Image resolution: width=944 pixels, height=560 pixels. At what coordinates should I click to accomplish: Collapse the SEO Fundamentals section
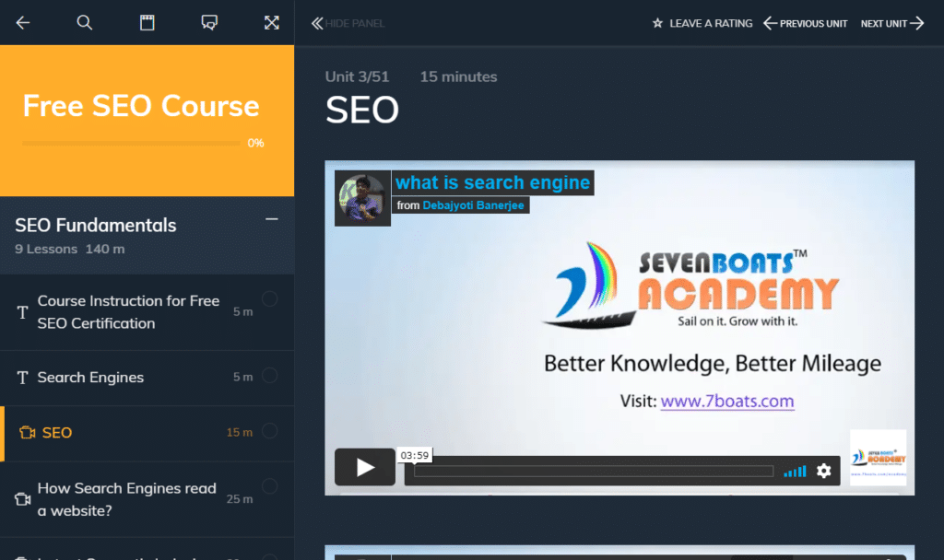[271, 219]
